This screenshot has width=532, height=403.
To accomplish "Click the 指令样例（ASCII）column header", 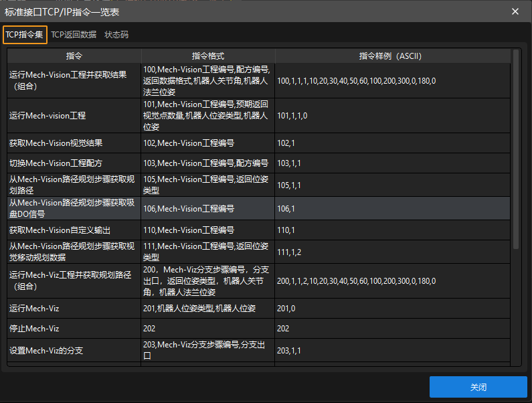I will (390, 56).
